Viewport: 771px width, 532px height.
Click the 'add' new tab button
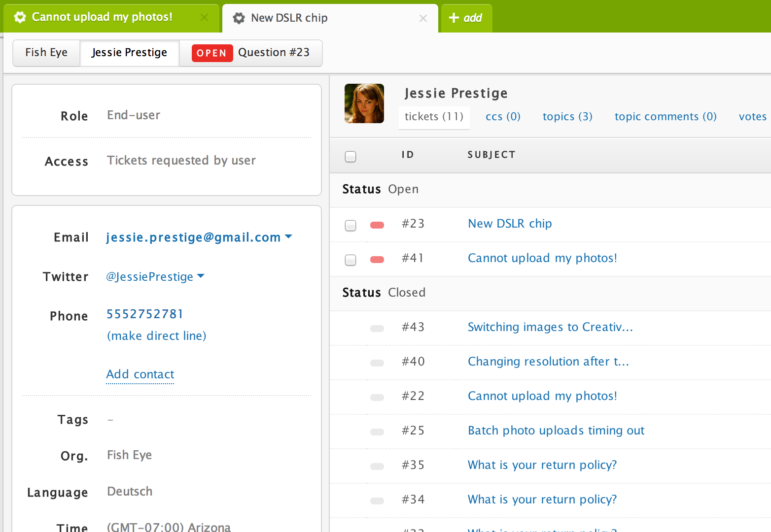tap(466, 18)
